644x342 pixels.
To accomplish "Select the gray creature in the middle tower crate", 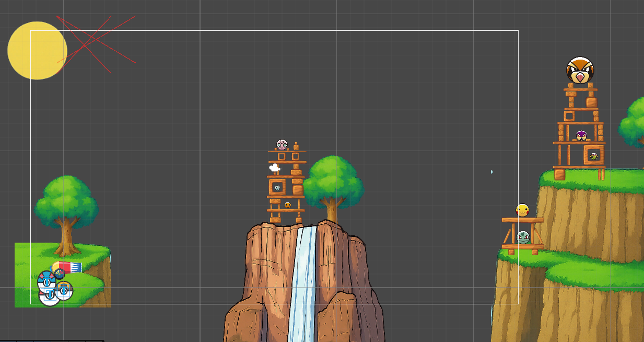I will click(x=277, y=188).
